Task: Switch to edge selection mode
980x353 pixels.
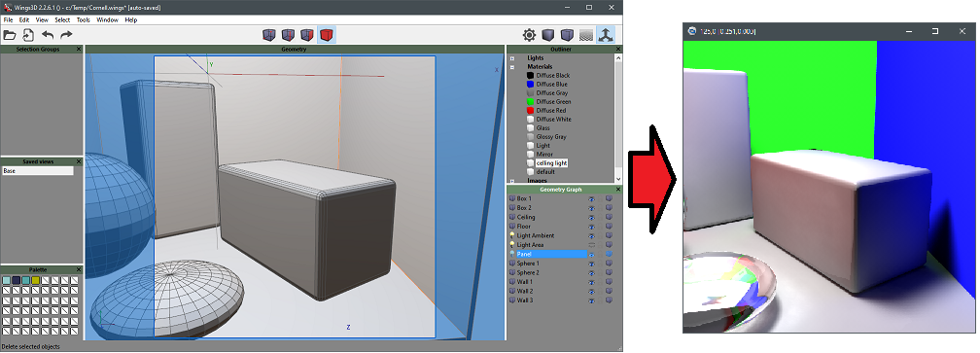Action: (288, 35)
